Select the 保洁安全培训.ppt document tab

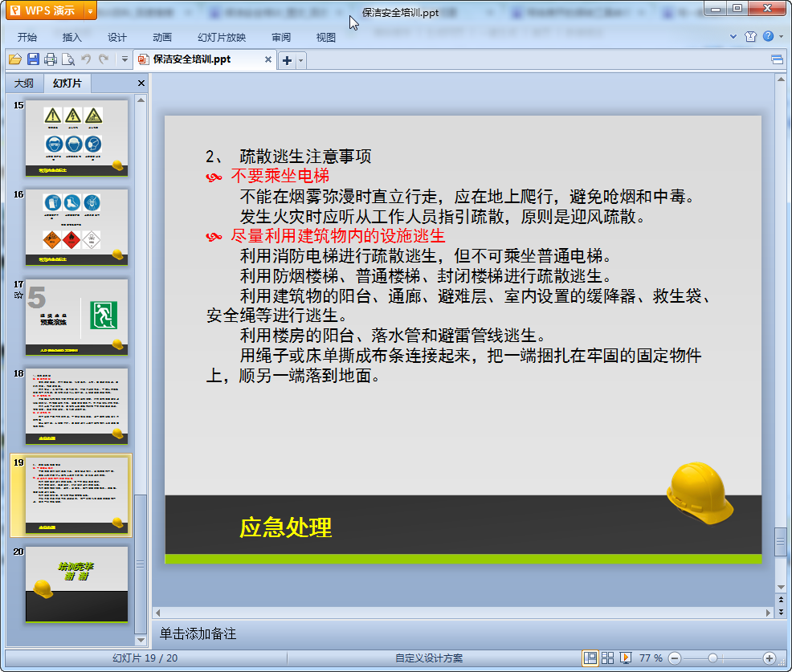tap(192, 59)
